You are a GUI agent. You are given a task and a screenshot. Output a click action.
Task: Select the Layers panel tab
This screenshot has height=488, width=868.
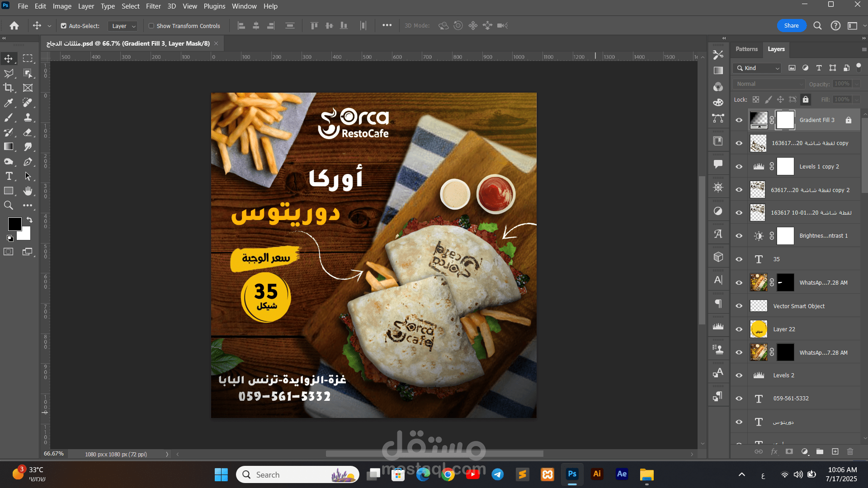pos(776,49)
